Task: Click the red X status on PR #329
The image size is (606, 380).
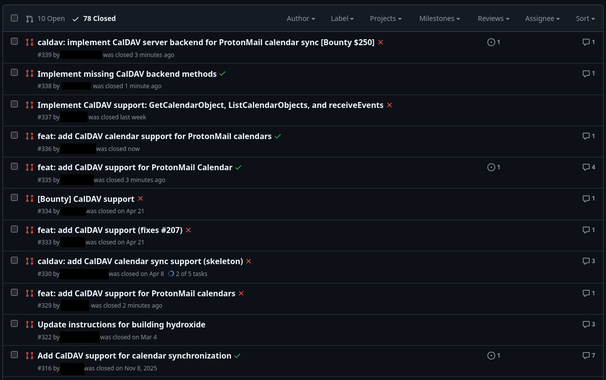Action: [x=241, y=293]
